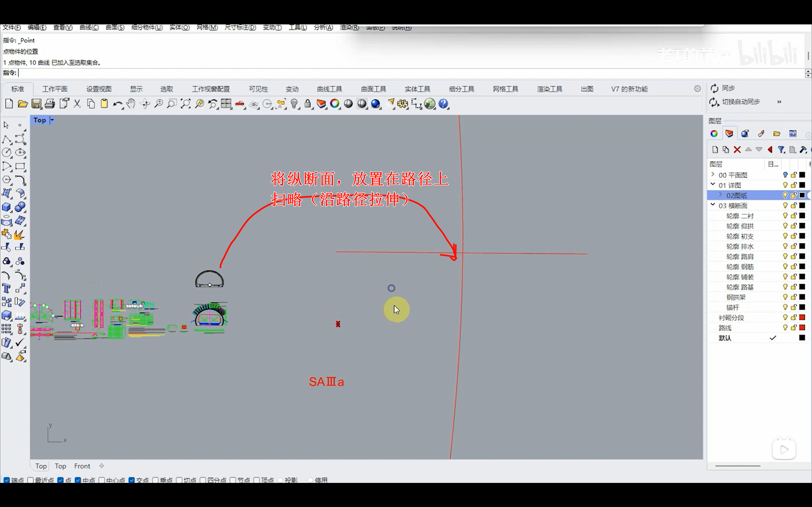Enable the 最近点 osnap checkbox
812x507 pixels.
(30, 480)
